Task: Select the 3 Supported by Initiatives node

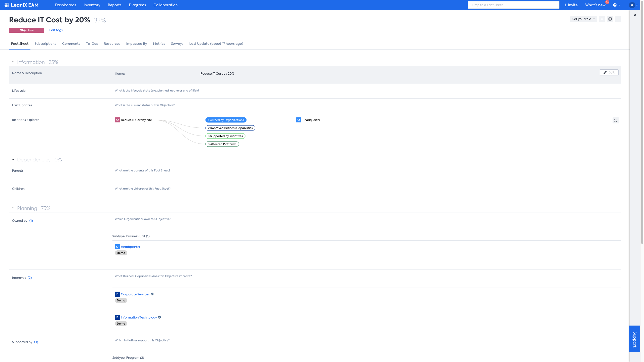Action: point(225,136)
